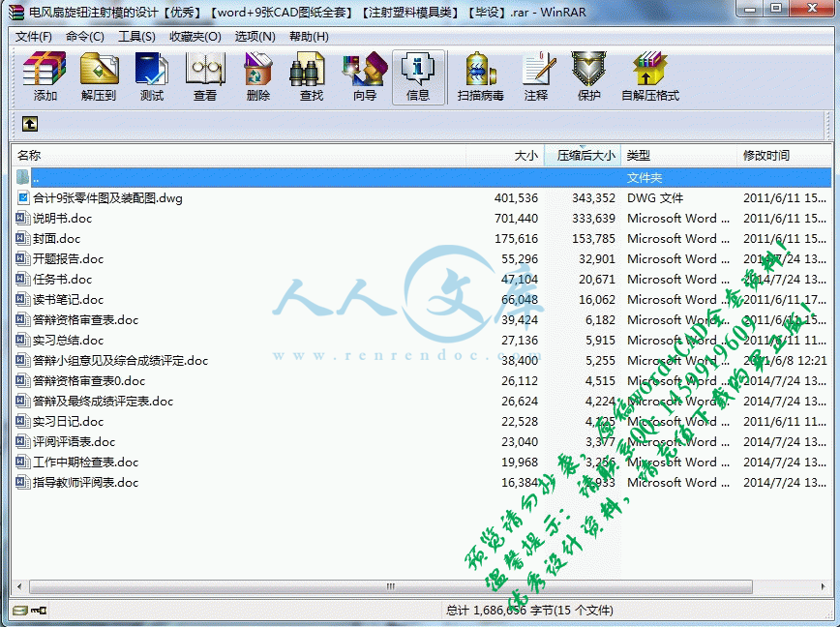Sort by Name (名称) column header
This screenshot has width=840, height=627.
239,155
